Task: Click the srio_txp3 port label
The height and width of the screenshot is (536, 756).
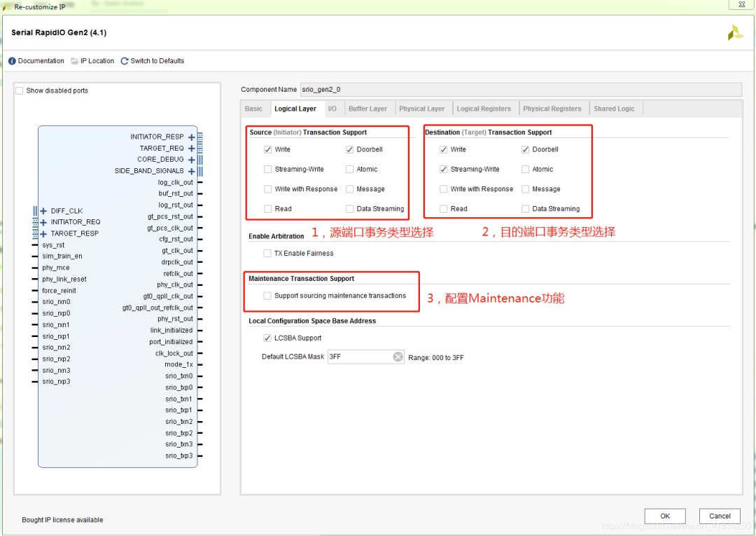Action: point(179,456)
